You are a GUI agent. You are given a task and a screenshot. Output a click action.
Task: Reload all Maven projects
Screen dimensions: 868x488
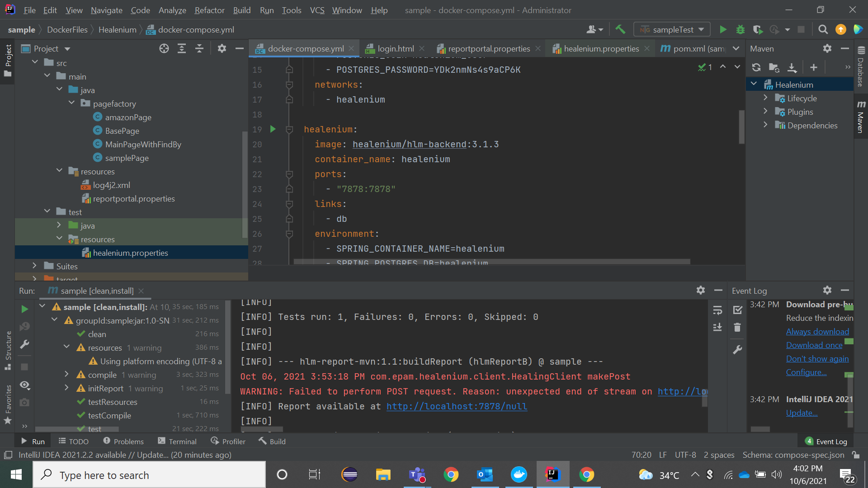pos(756,67)
